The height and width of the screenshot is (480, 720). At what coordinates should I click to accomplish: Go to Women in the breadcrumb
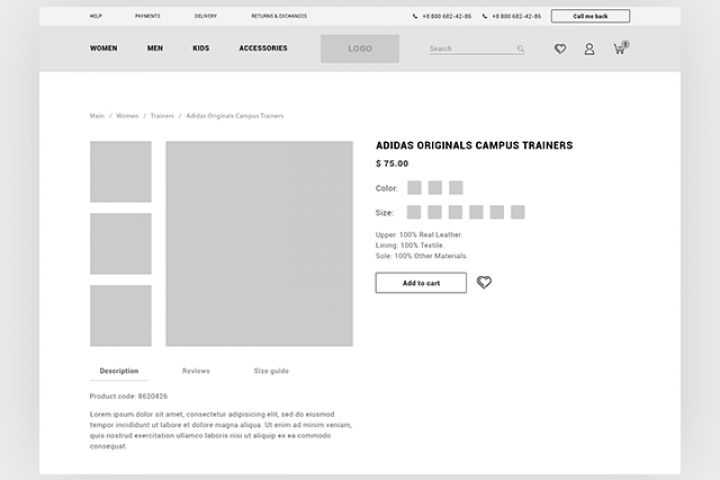tap(127, 116)
